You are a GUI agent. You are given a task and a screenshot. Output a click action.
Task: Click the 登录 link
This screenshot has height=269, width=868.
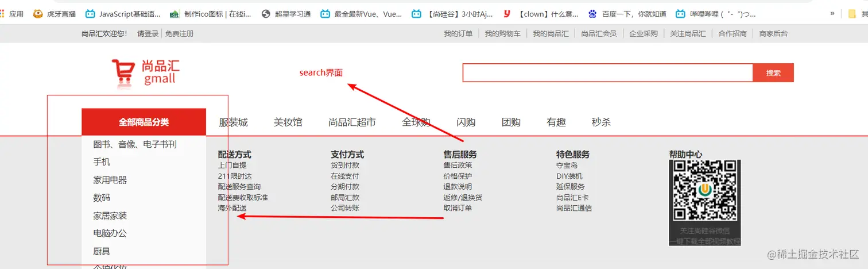pos(152,34)
